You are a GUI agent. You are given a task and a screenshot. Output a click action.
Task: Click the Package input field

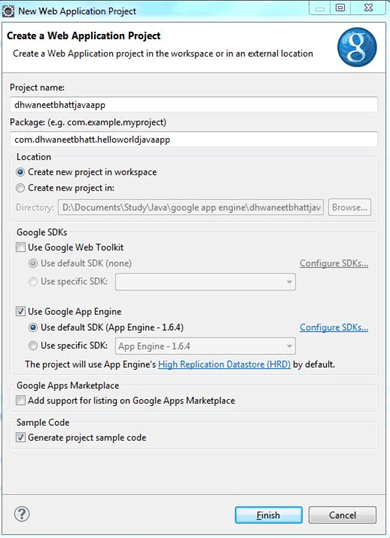(x=193, y=139)
